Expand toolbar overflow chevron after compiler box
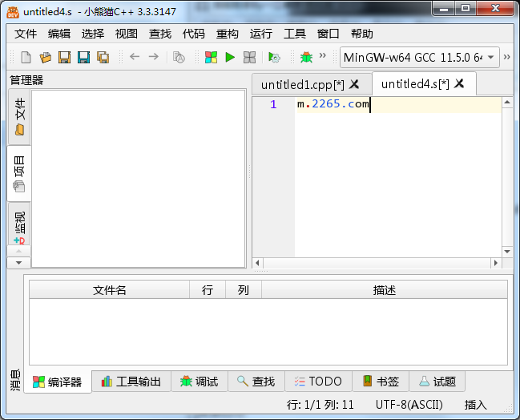 coord(506,57)
